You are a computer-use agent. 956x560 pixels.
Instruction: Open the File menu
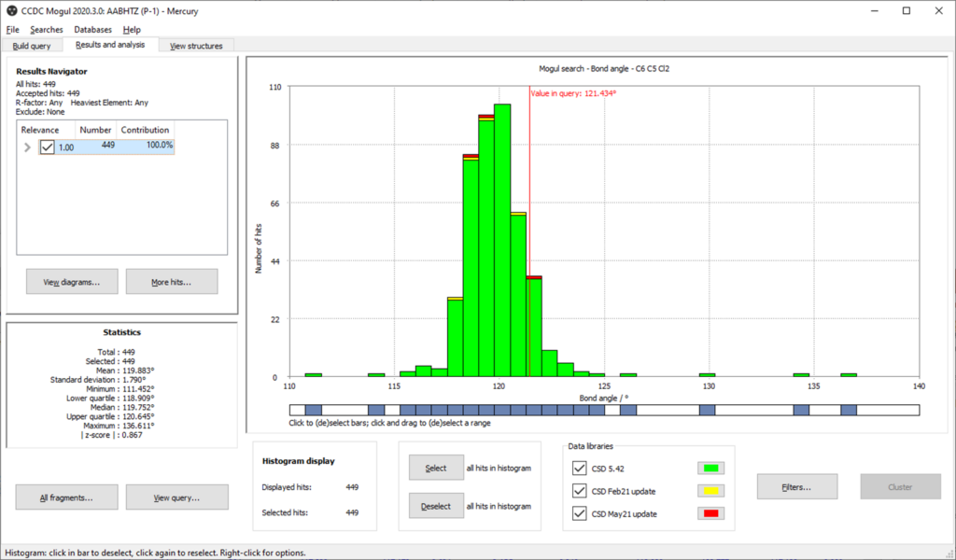pos(13,29)
